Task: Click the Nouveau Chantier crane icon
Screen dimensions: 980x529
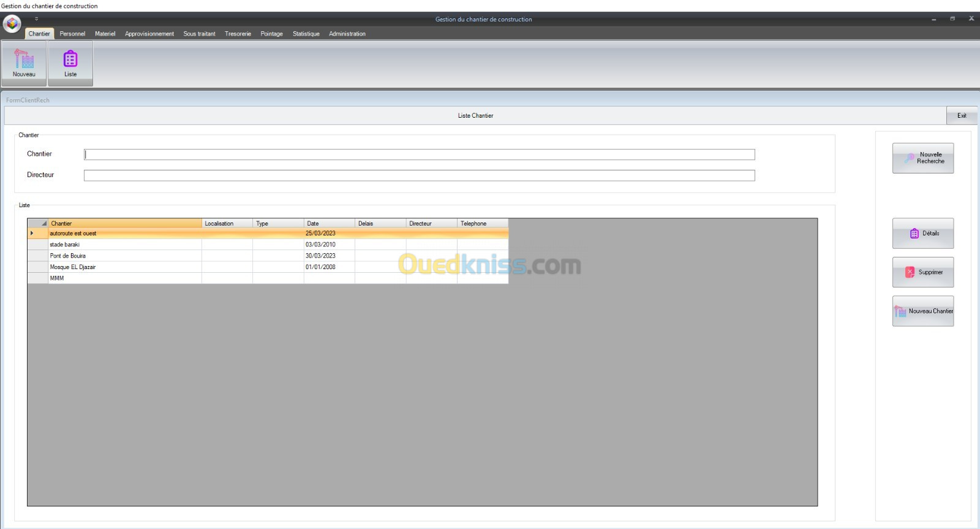Action: point(900,311)
